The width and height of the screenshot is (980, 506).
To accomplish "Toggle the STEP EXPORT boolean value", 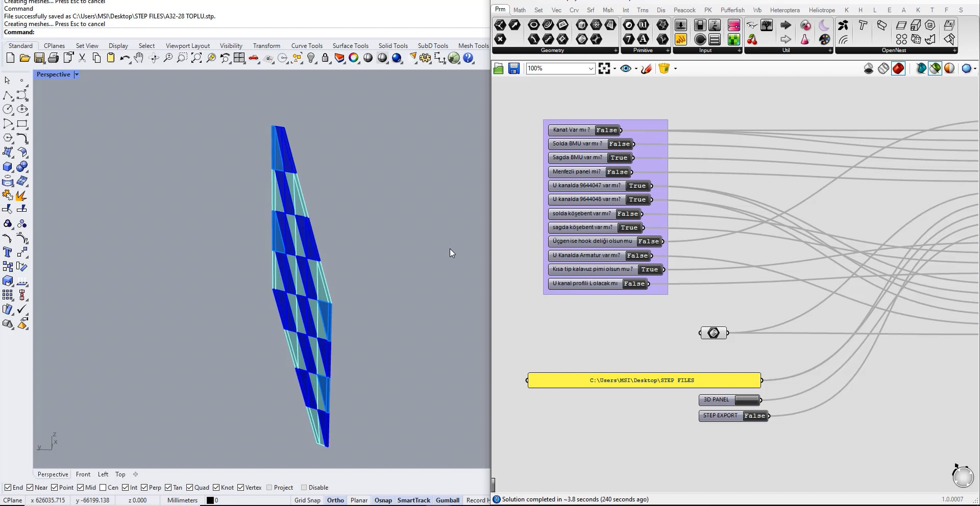I will 754,416.
